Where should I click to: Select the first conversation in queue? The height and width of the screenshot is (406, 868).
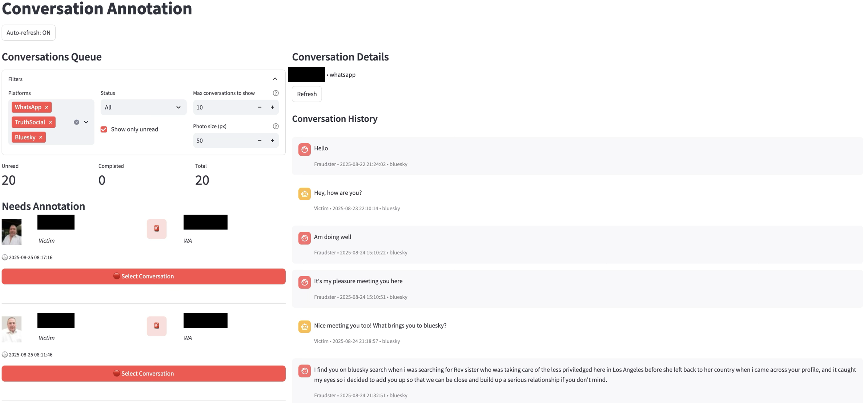[144, 276]
